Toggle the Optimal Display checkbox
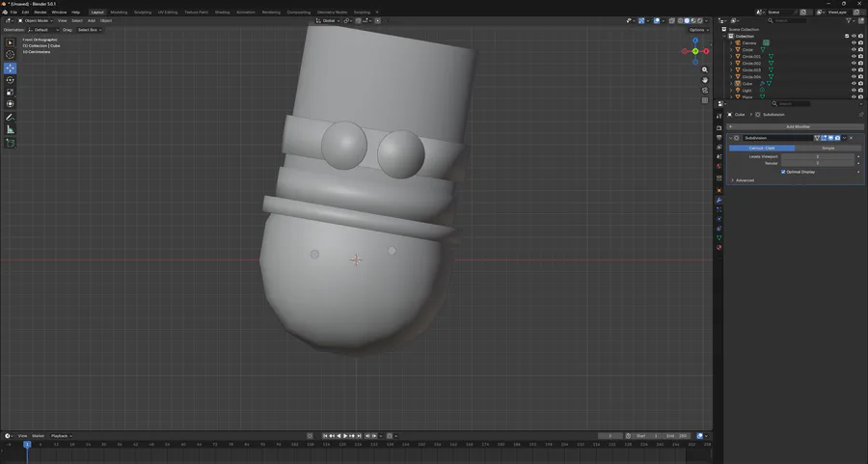The width and height of the screenshot is (868, 464). coord(783,172)
